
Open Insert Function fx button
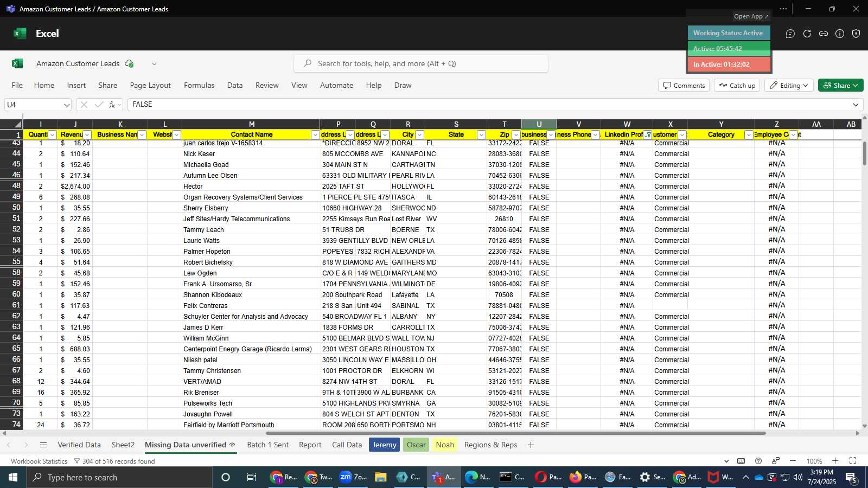click(x=112, y=105)
